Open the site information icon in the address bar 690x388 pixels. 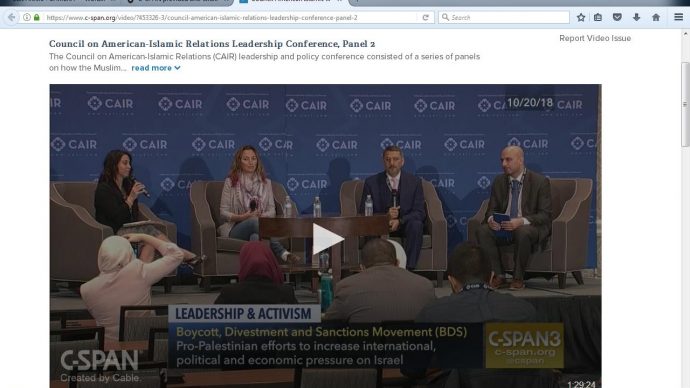pos(27,17)
